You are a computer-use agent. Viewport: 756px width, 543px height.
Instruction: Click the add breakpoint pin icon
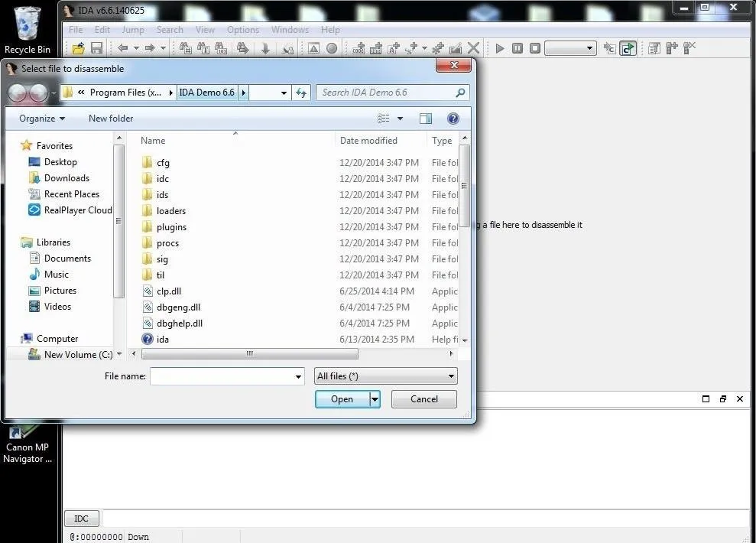pos(672,47)
